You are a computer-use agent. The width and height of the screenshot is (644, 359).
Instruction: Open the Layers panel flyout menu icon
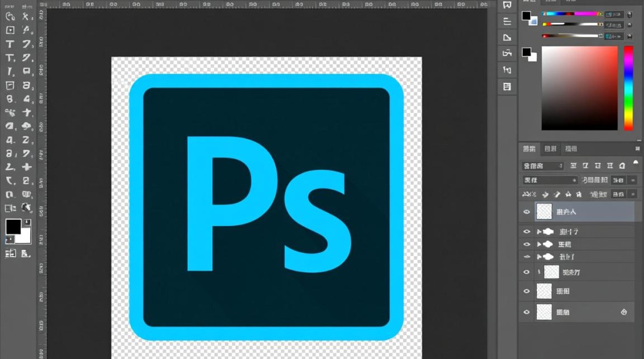637,149
